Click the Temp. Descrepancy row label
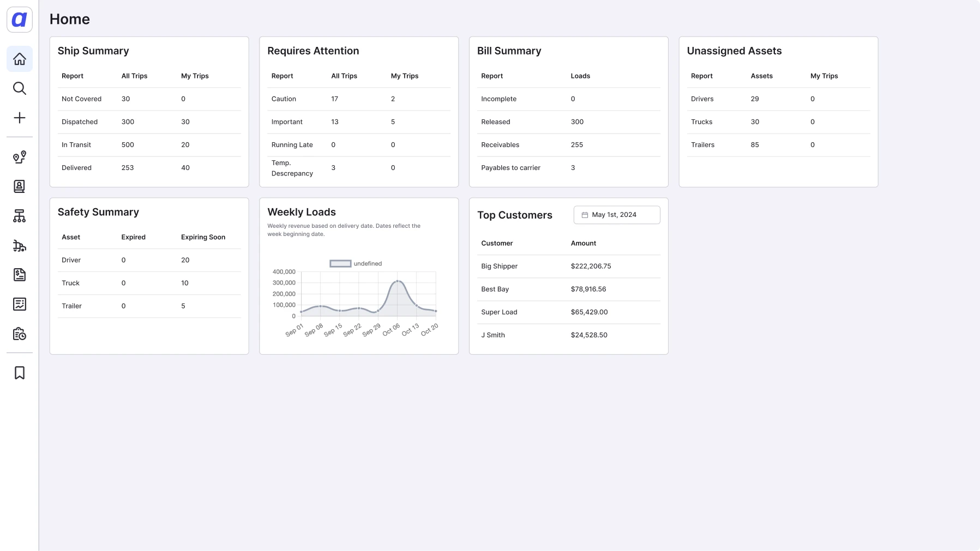 pos(292,168)
